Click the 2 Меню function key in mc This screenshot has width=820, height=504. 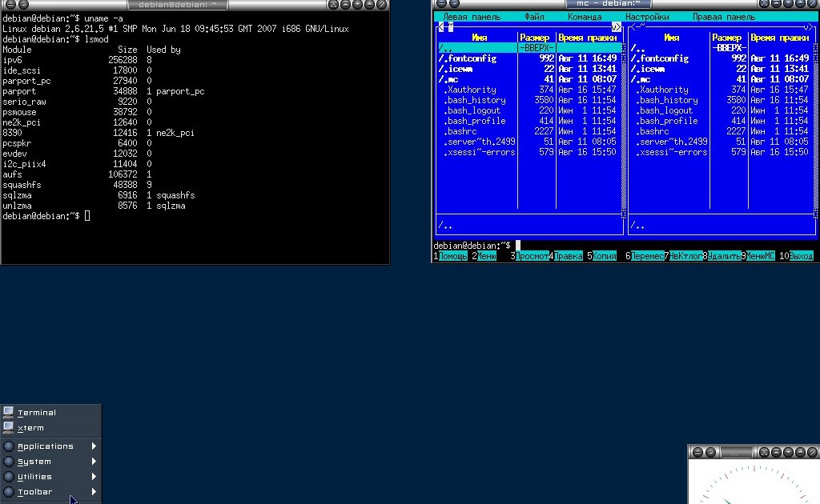484,256
